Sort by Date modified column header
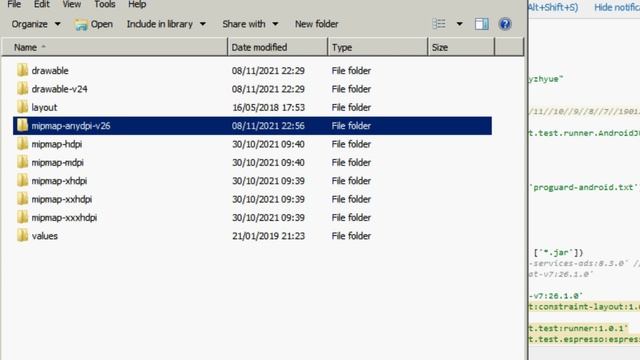Viewport: 640px width, 360px height. pyautogui.click(x=278, y=47)
